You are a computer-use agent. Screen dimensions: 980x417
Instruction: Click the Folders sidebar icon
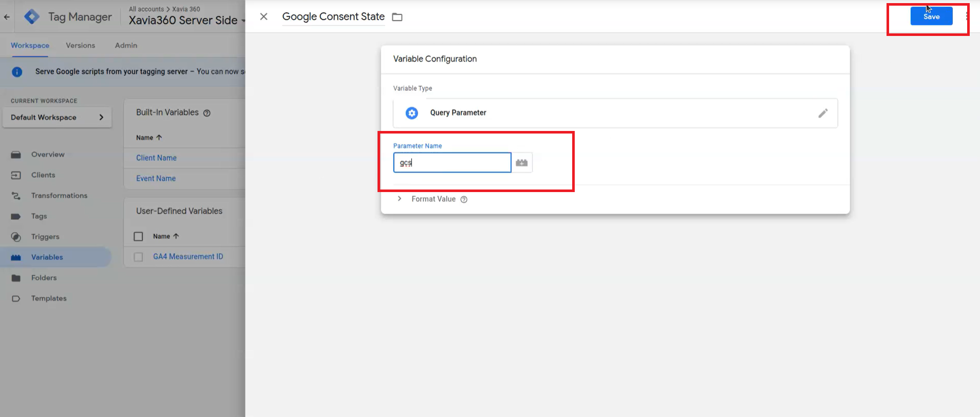point(16,278)
